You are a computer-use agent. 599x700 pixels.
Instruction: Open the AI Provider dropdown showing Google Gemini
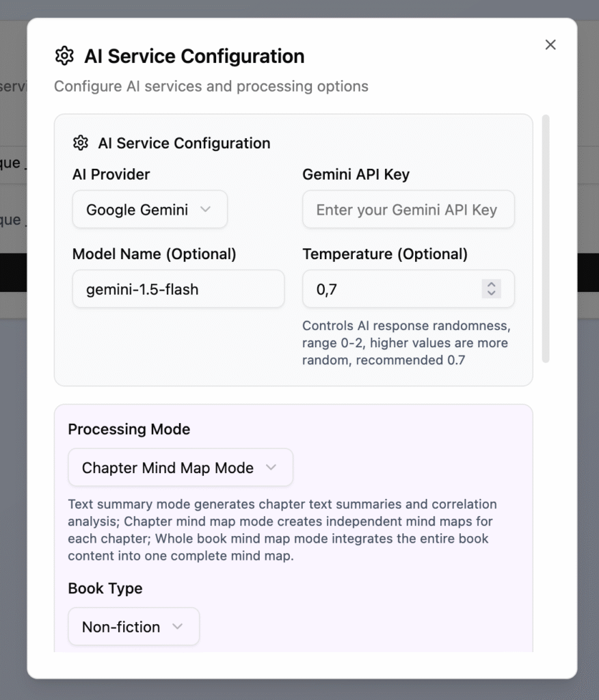point(150,209)
